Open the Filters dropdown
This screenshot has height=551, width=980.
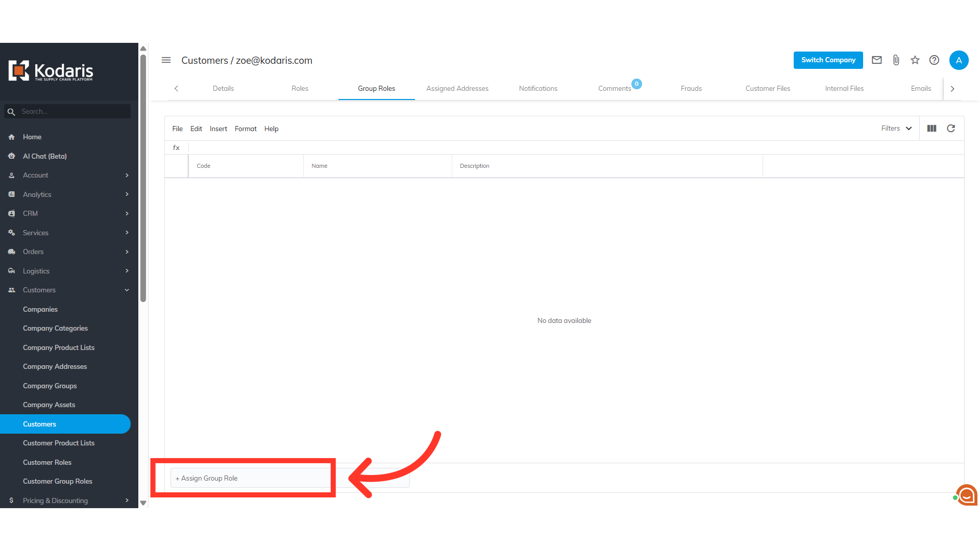896,129
